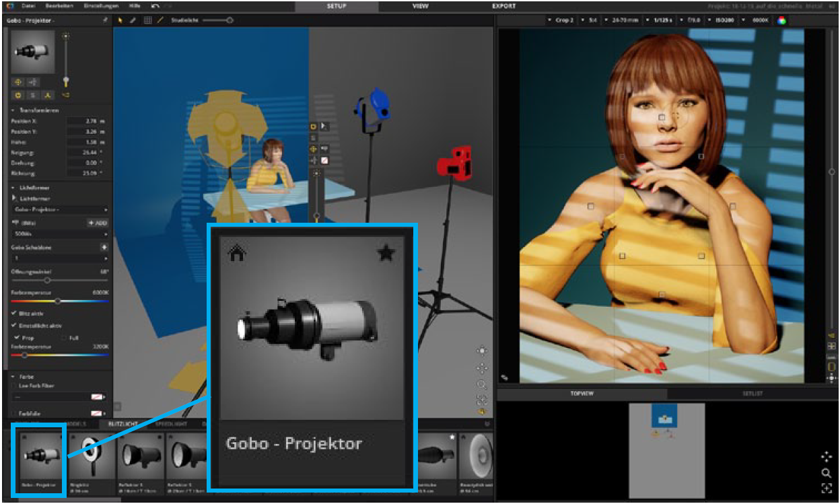
Task: Switch to the EXPORT tab
Action: tap(503, 6)
